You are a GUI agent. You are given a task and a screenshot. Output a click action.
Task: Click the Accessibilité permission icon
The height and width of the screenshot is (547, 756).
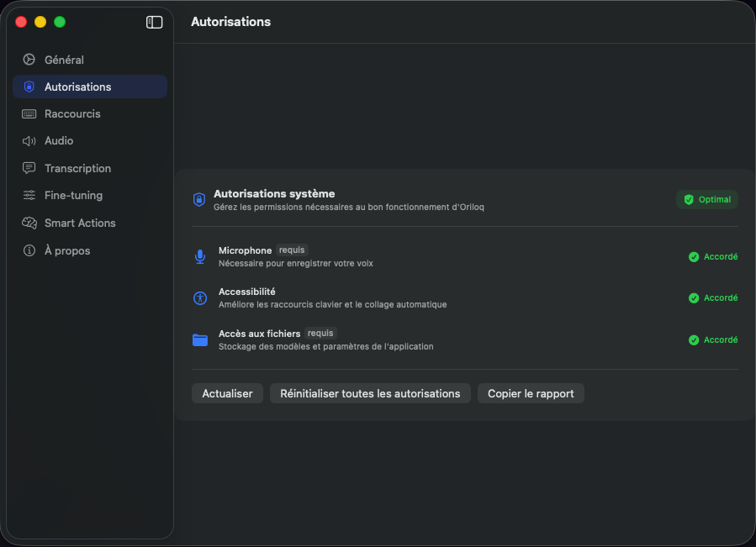pyautogui.click(x=200, y=298)
